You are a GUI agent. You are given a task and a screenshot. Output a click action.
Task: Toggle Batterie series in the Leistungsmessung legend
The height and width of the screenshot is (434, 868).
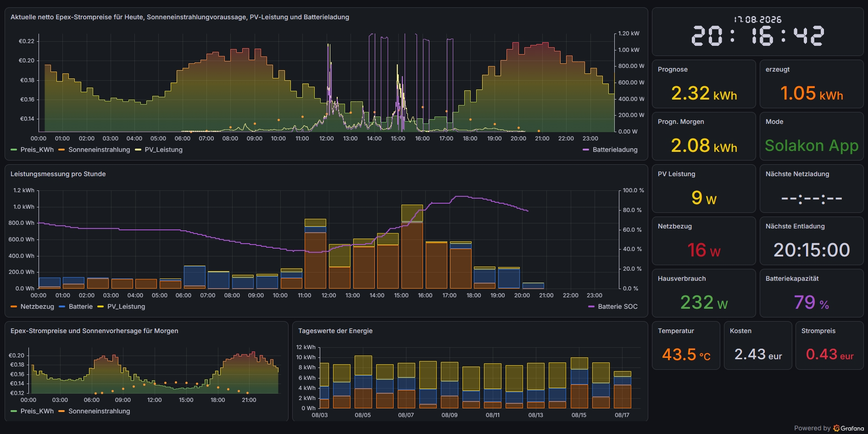[x=81, y=306]
